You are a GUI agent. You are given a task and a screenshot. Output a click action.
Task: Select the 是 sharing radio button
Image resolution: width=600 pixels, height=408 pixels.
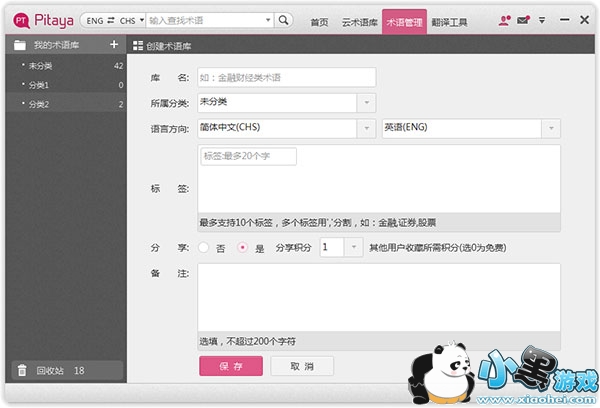coord(242,248)
